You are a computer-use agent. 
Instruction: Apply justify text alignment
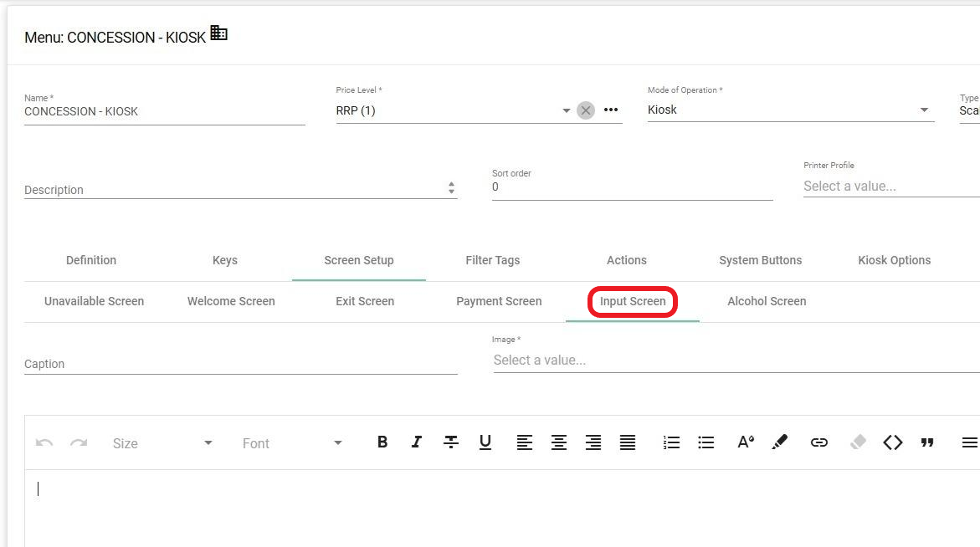[x=628, y=442]
